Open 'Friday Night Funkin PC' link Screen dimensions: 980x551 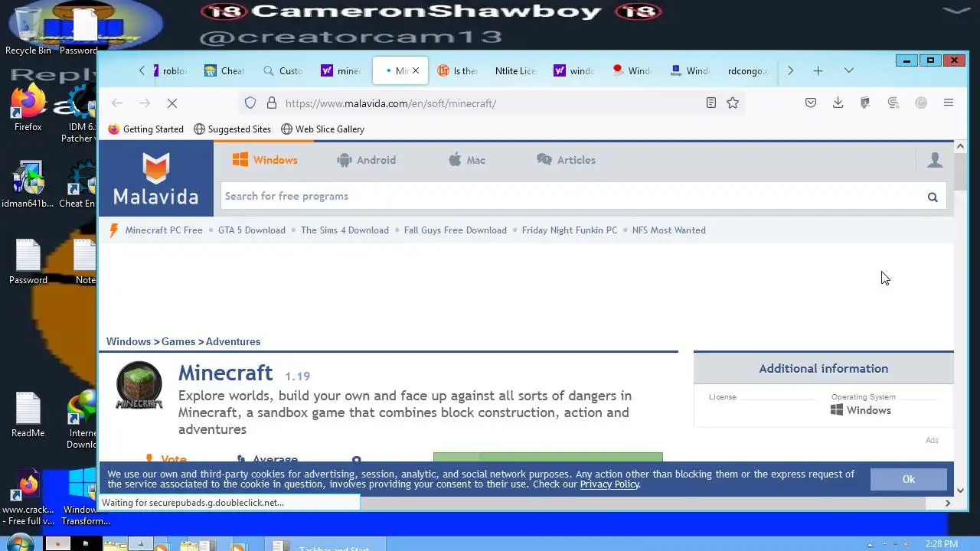tap(570, 230)
